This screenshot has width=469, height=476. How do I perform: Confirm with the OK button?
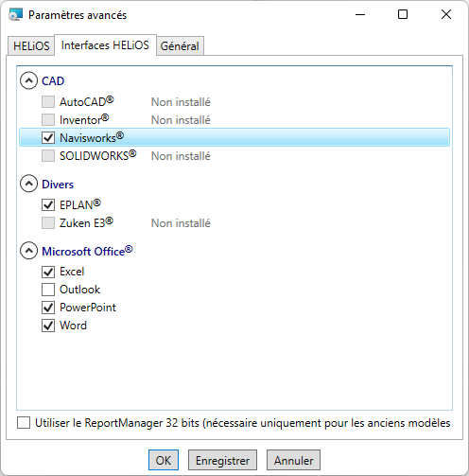164,460
